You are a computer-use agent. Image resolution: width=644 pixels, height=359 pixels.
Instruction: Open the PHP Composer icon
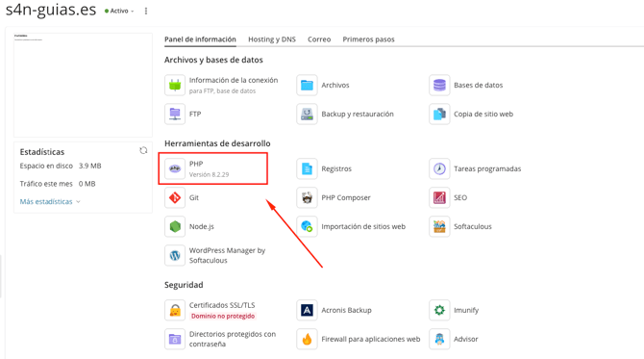click(307, 198)
